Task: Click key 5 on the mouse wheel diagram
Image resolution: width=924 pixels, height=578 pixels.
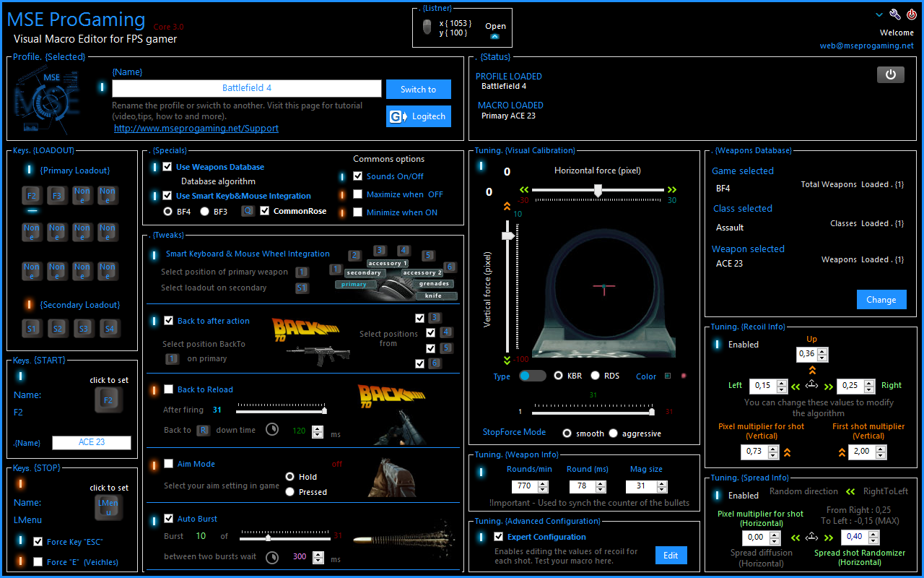Action: pos(428,255)
